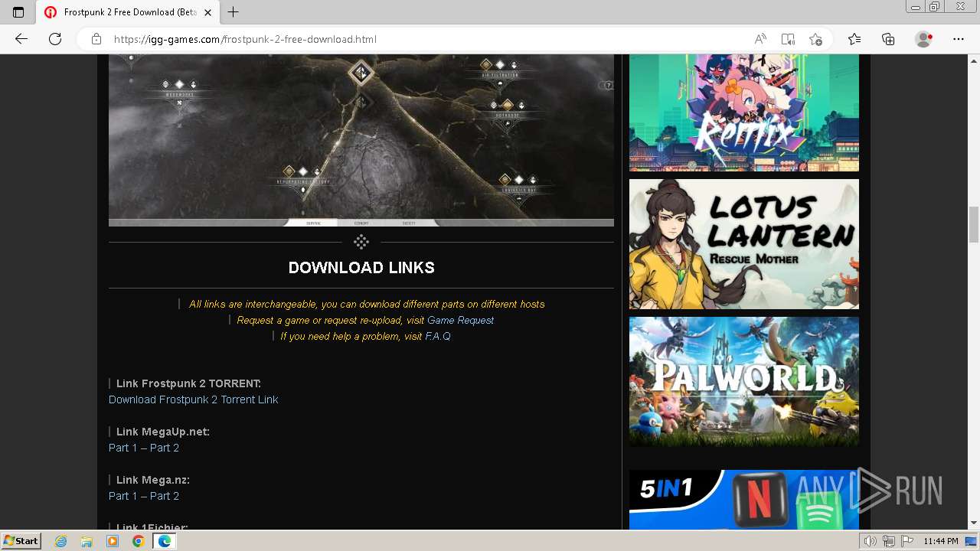Screen dimensions: 980x551
Task: Open Edge Settings and more menu
Action: 959,39
